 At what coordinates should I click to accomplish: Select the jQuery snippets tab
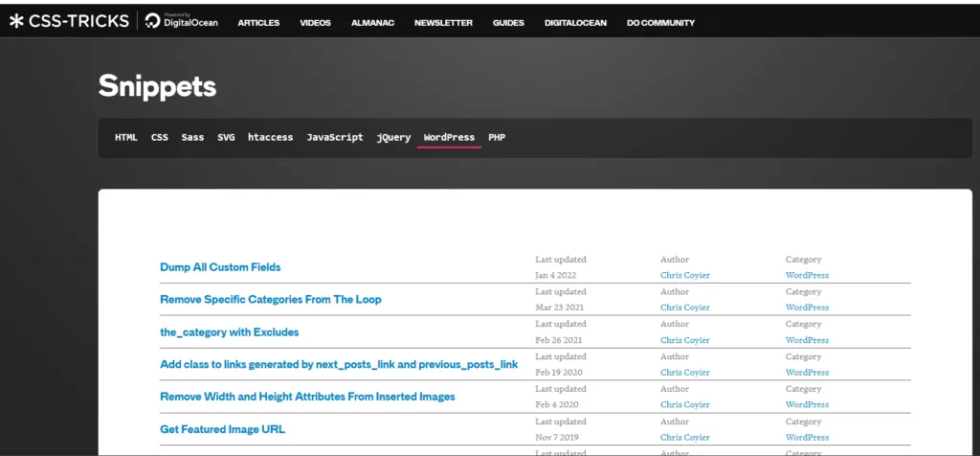click(x=393, y=138)
